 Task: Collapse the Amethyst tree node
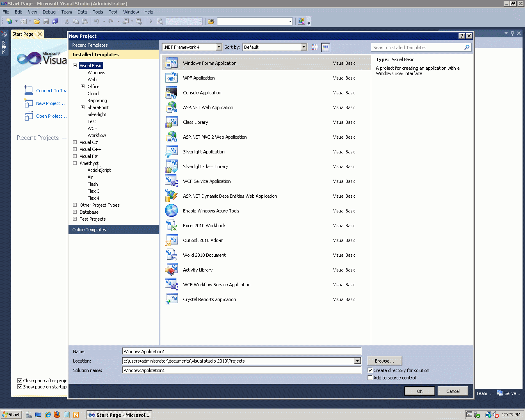pos(75,163)
